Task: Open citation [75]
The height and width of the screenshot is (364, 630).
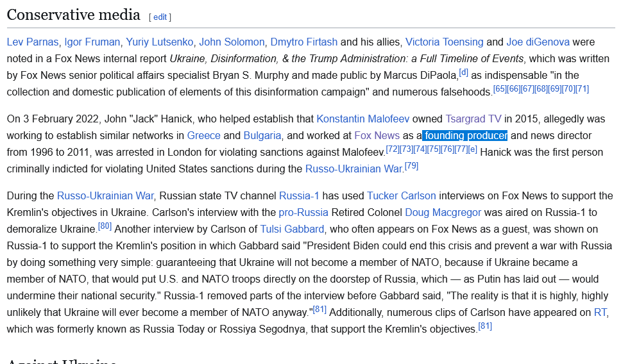Action: (434, 149)
